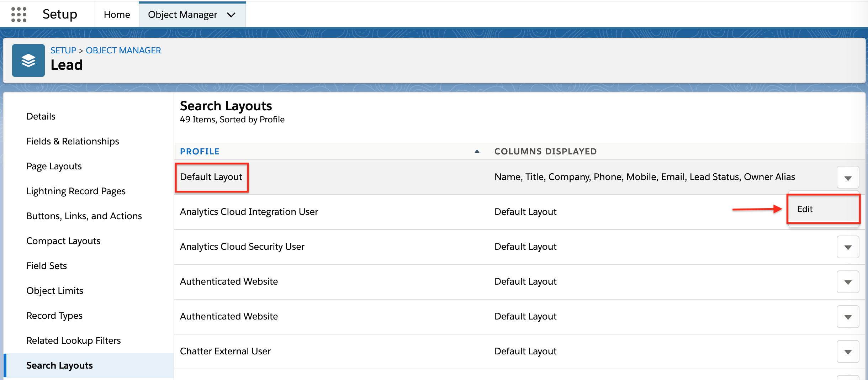Open Related Lookup Filters
Screen dimensions: 868x380
(74, 341)
